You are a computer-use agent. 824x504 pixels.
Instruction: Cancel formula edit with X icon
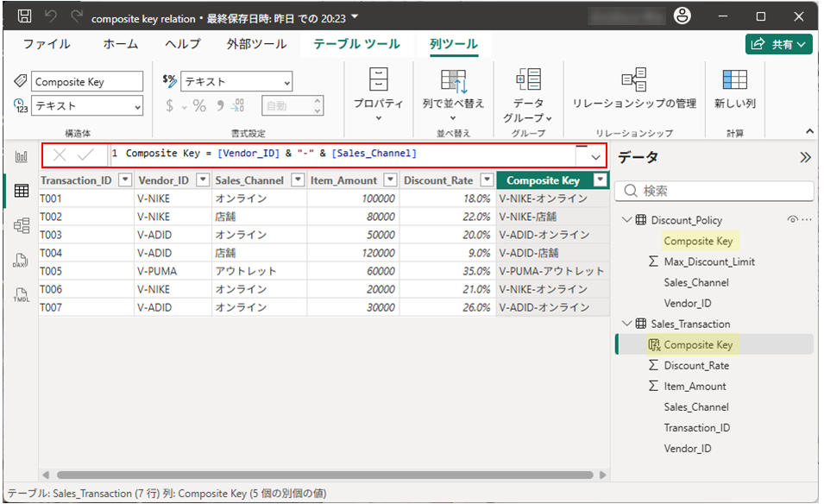coord(60,155)
